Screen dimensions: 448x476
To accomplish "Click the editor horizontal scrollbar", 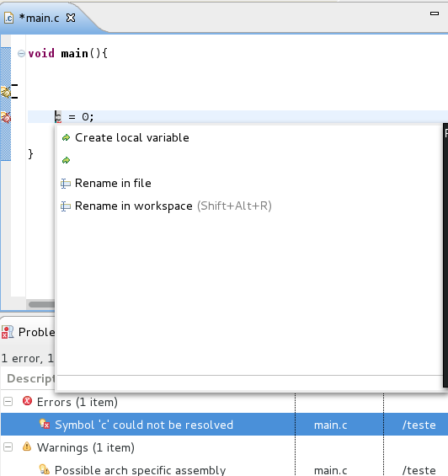I will pyautogui.click(x=41, y=304).
